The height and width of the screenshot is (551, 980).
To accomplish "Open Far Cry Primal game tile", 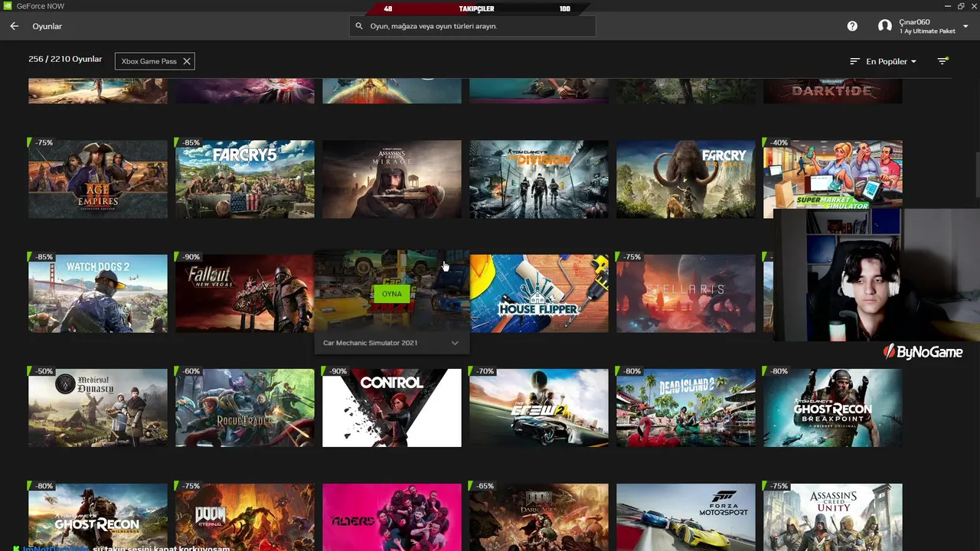I will click(686, 179).
